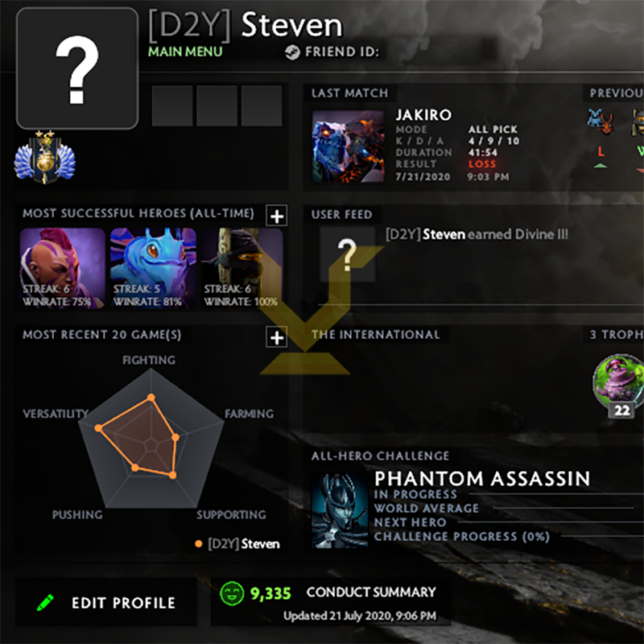Open the Previous matches tab header
Screen dimensions: 644x644
(x=614, y=93)
